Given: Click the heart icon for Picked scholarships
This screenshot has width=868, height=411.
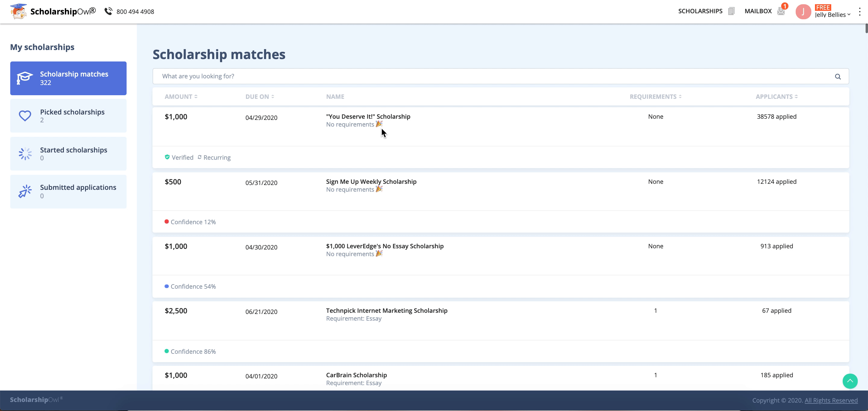Looking at the screenshot, I should 25,115.
